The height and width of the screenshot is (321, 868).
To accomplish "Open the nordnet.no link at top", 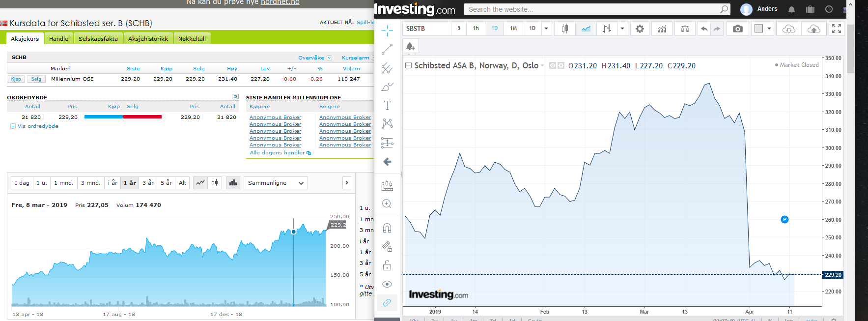I will (x=280, y=2).
